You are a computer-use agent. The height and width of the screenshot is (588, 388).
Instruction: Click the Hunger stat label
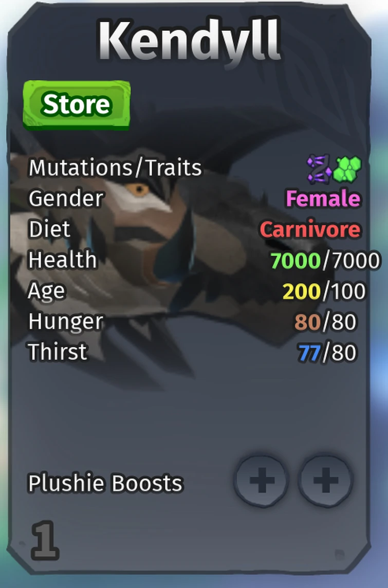tap(66, 322)
